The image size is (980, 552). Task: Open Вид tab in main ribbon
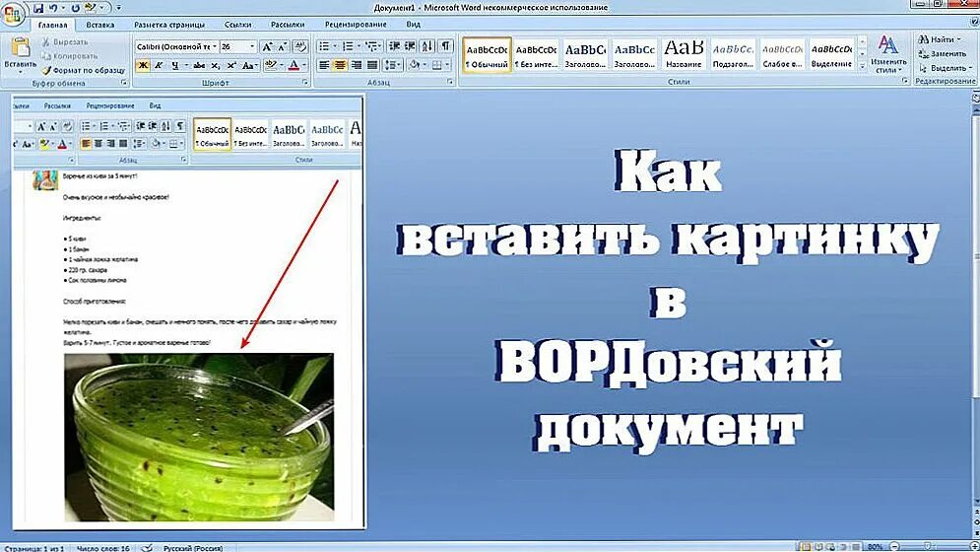(413, 25)
